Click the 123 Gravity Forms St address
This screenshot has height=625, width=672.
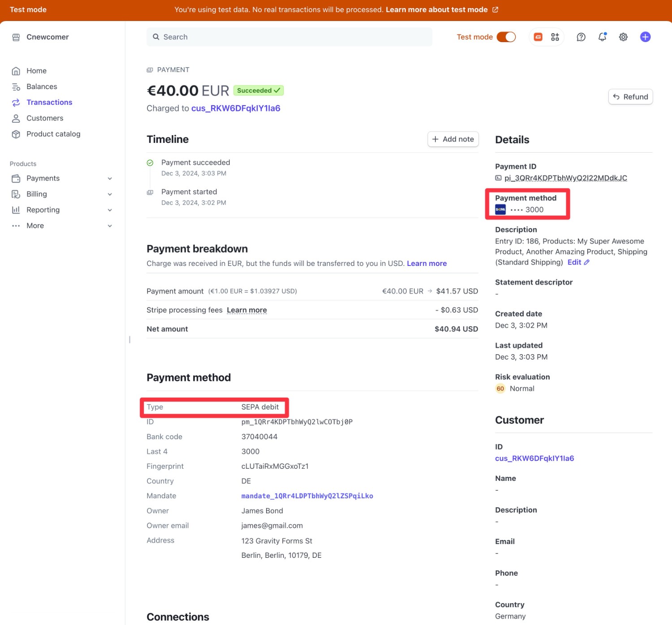276,541
